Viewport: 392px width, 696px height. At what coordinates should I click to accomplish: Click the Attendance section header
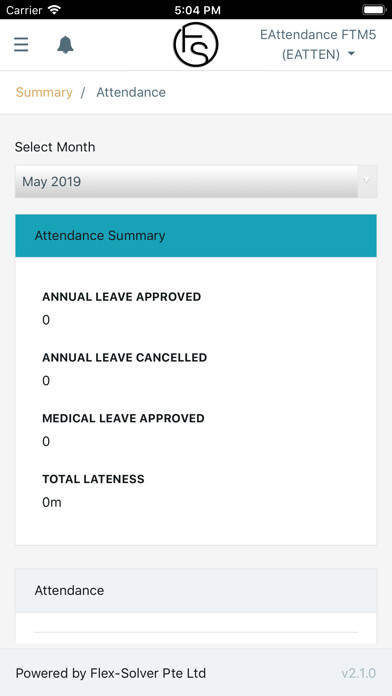point(196,590)
